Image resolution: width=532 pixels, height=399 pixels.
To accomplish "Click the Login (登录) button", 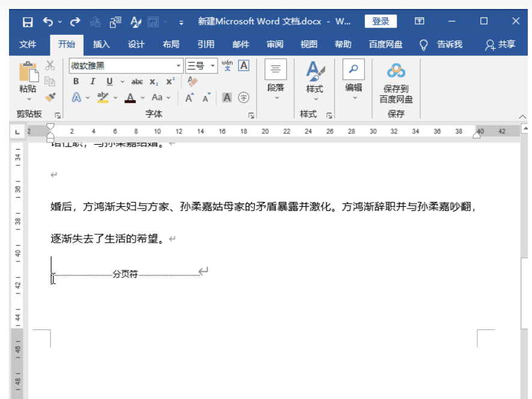I will [x=381, y=22].
